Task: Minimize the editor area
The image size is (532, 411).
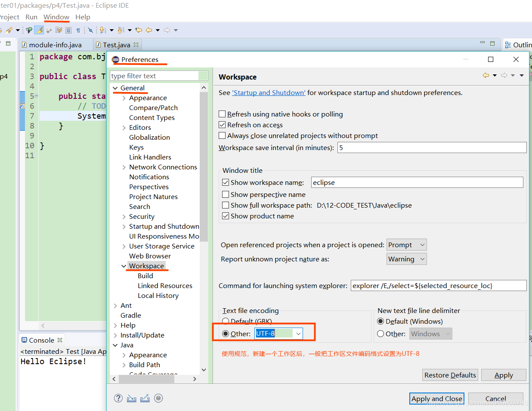Action: coord(483,43)
